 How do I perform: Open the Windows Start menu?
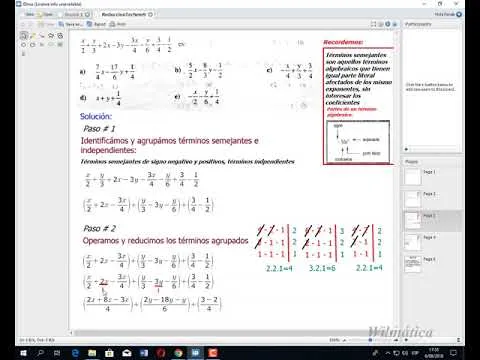click(23, 353)
